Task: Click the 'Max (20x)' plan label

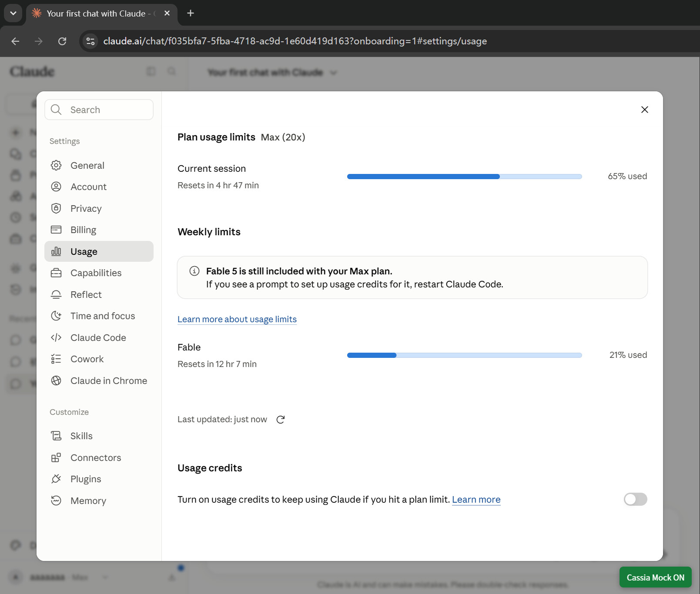Action: [x=283, y=137]
